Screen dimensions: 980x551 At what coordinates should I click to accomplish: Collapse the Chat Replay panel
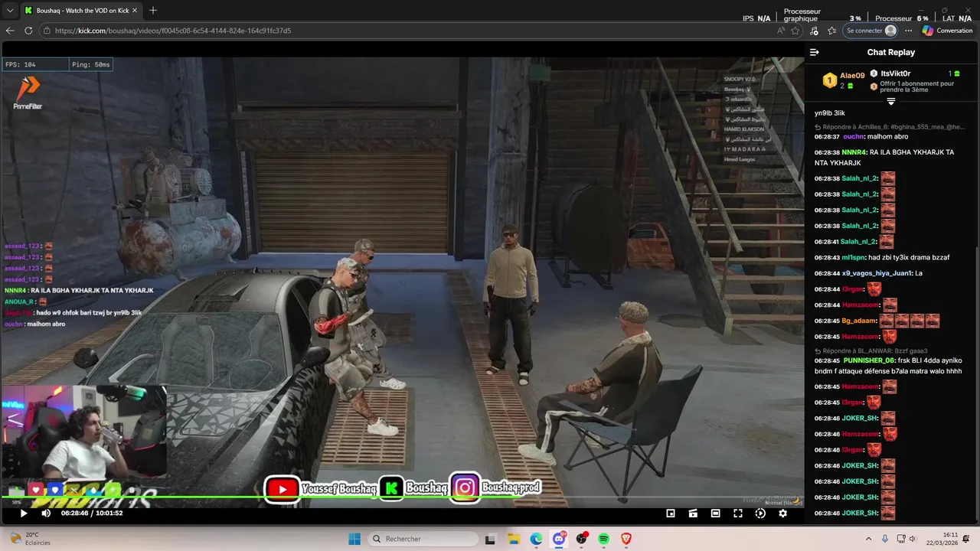[x=814, y=52]
